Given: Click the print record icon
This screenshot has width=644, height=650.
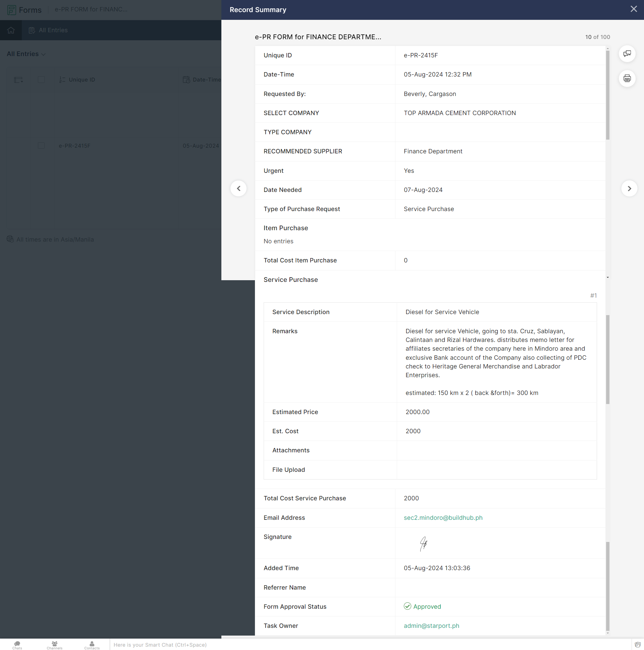Looking at the screenshot, I should (x=627, y=79).
